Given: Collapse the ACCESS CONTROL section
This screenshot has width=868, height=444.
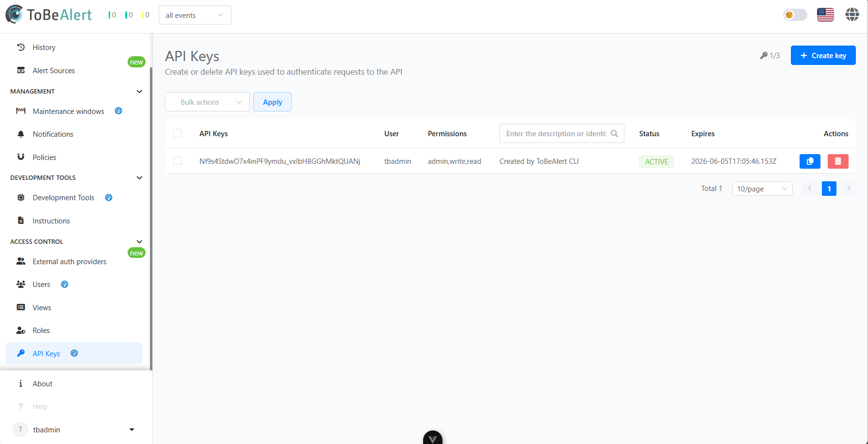Looking at the screenshot, I should tap(76, 241).
